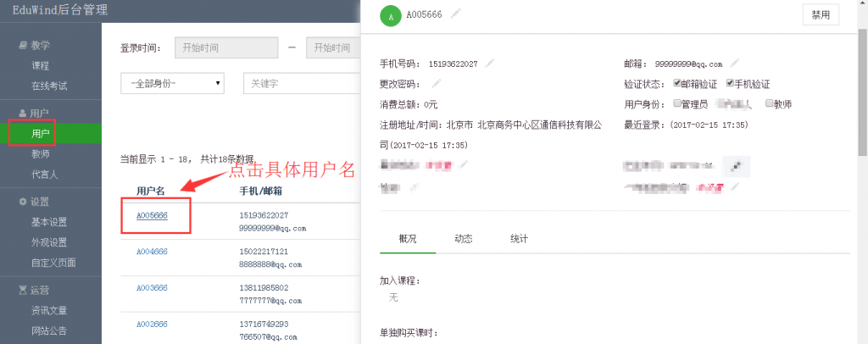Open 教师 in the sidebar menu
Screen dimensions: 868x344
point(41,153)
